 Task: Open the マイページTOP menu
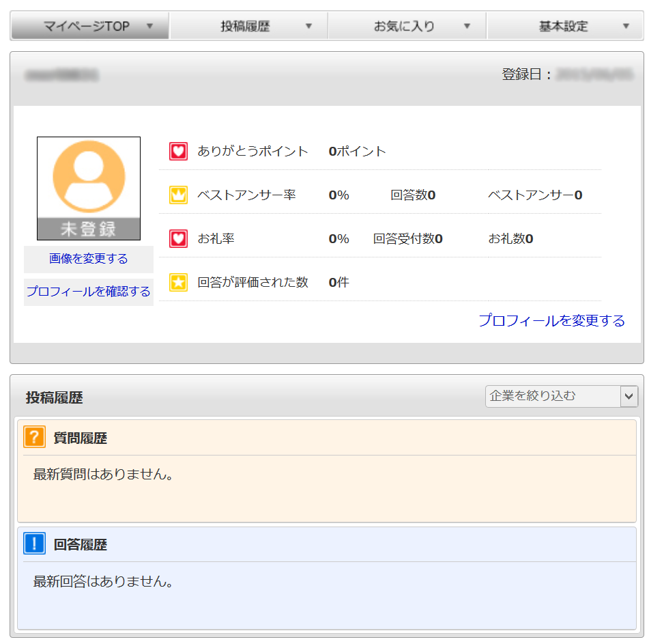click(x=90, y=27)
